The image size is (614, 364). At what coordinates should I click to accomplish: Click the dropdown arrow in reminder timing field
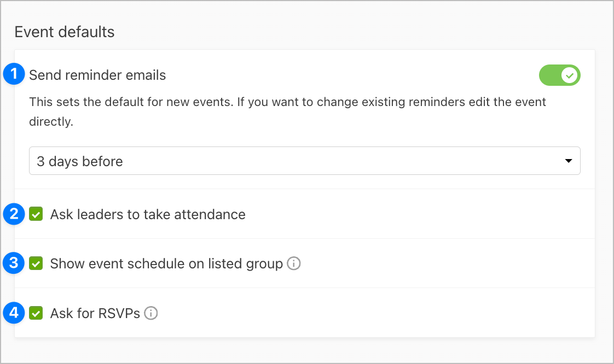(569, 161)
